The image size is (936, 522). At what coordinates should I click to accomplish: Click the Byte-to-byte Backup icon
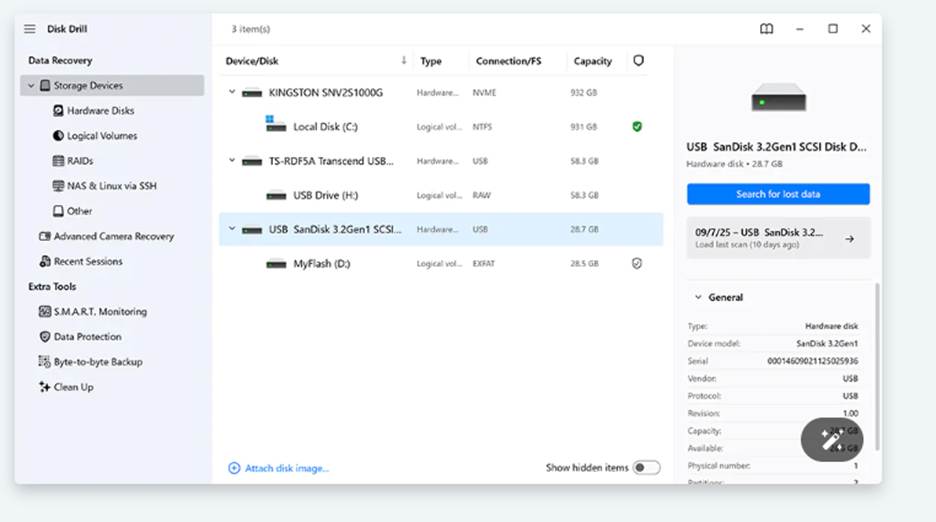coord(45,361)
